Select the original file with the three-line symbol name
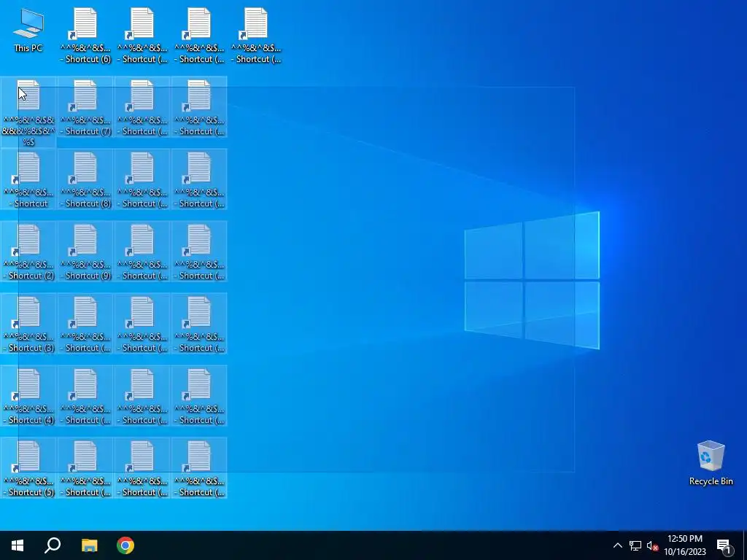 pos(28,113)
